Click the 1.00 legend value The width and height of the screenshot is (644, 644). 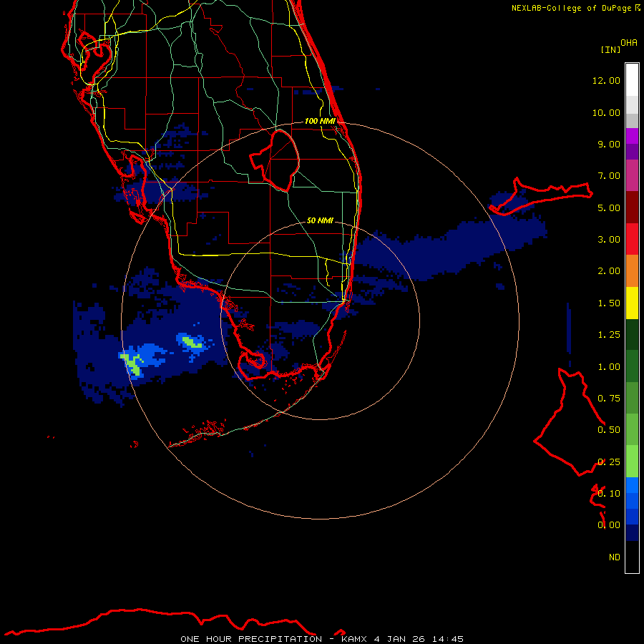[609, 367]
